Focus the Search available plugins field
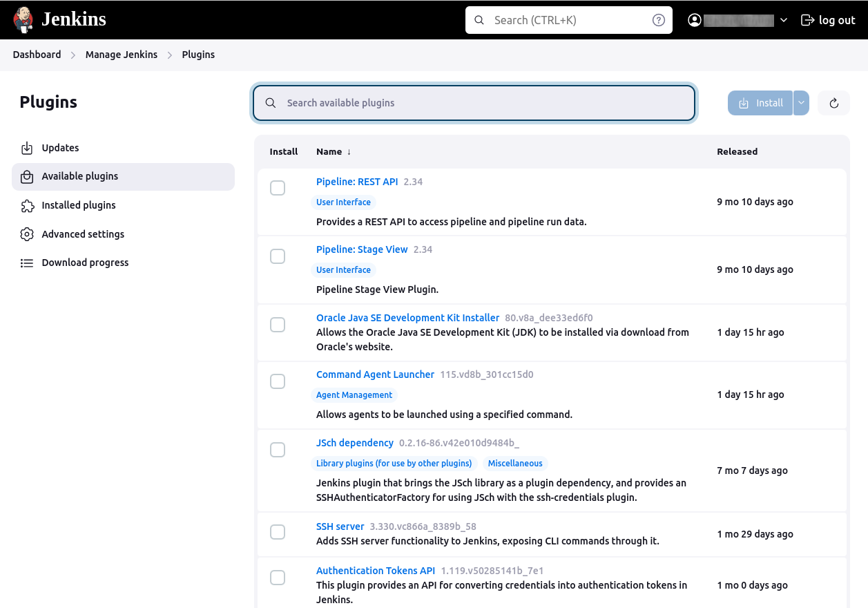 (x=474, y=103)
